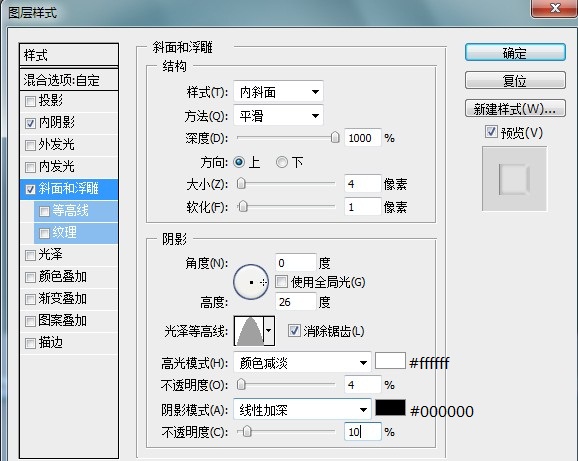
Task: Click the 新建样式(W)... button
Action: (515, 109)
